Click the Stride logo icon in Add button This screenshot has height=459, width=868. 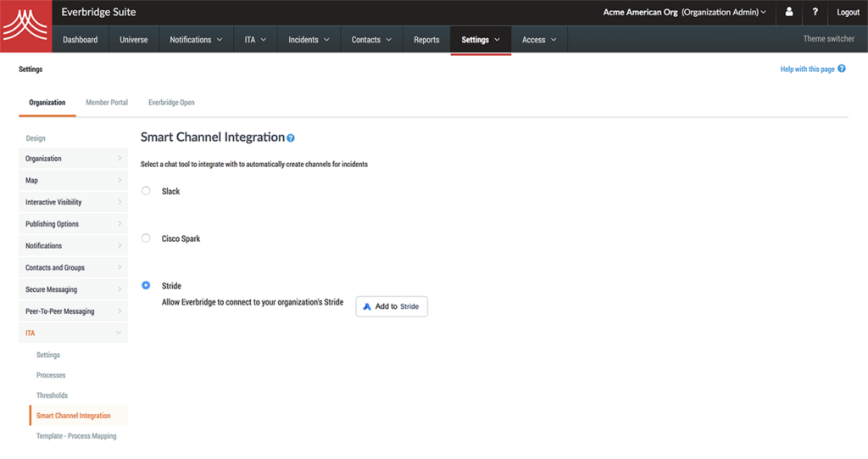click(x=367, y=306)
